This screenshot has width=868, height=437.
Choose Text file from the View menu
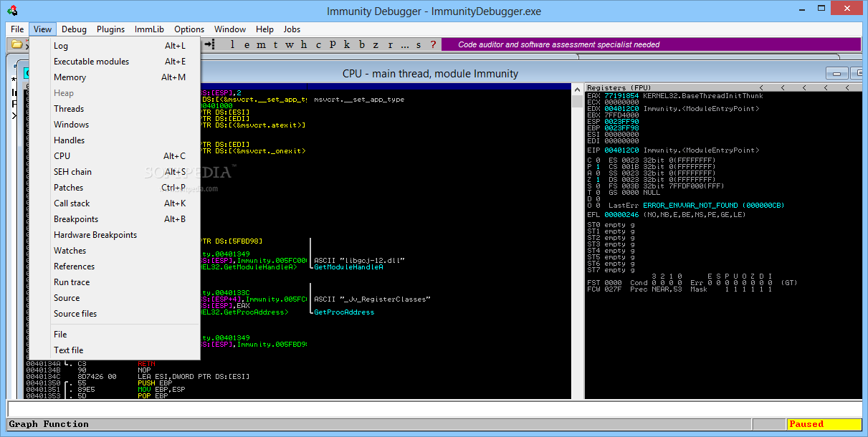(x=115, y=350)
